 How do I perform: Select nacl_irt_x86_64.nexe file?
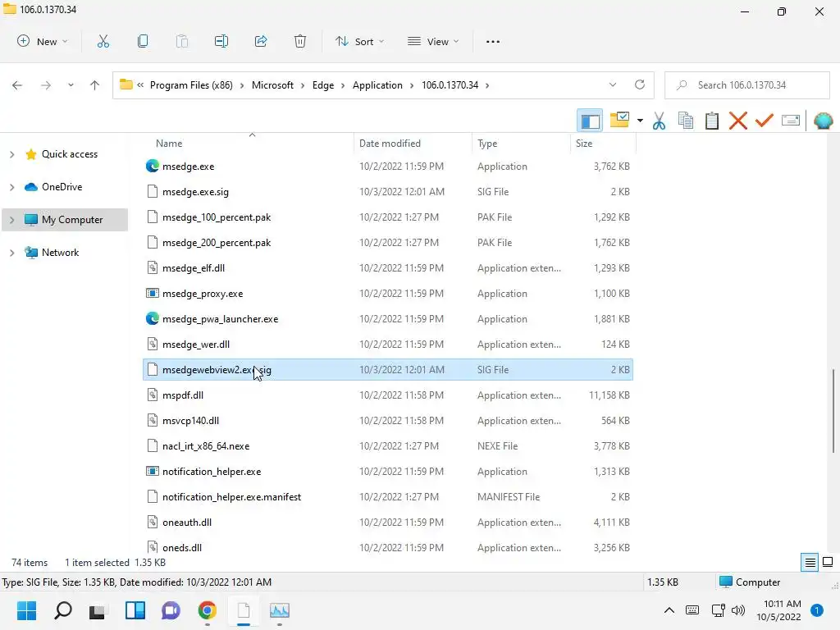[388, 446]
